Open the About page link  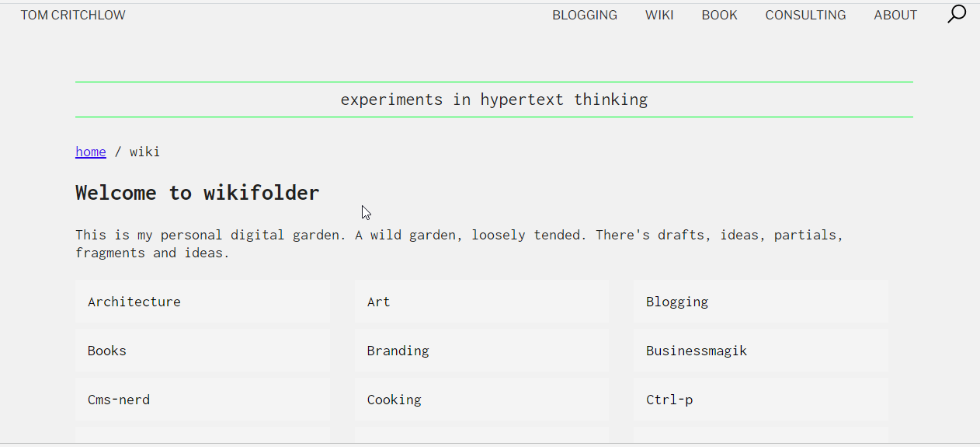(895, 15)
